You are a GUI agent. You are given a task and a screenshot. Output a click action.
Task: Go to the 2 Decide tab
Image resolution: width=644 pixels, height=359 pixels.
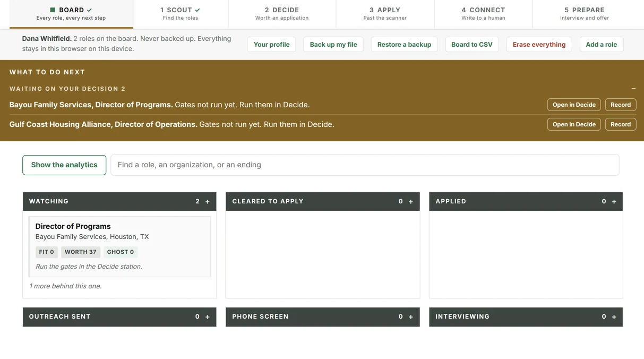point(282,14)
